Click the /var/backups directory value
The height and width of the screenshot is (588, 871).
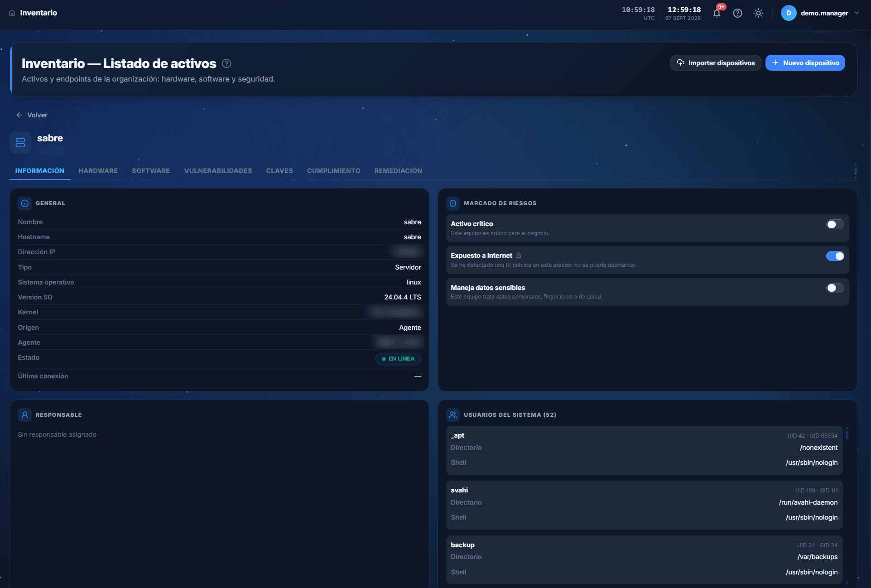point(817,557)
